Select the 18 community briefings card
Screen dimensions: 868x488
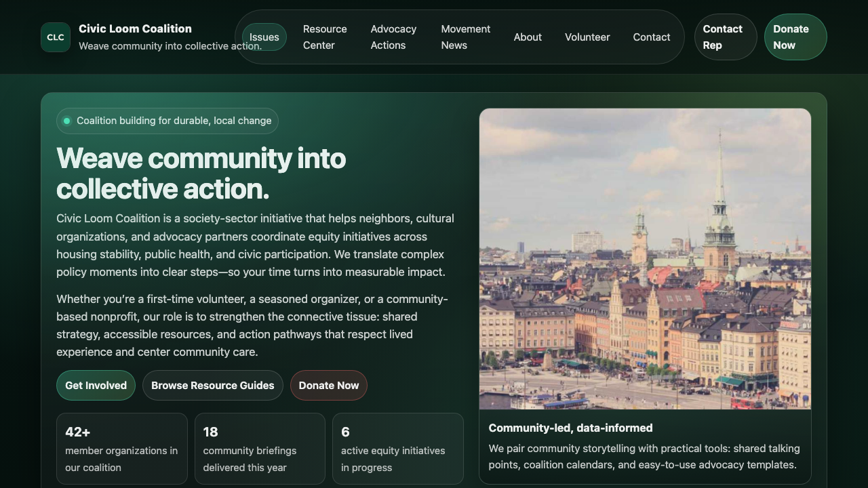pos(260,448)
